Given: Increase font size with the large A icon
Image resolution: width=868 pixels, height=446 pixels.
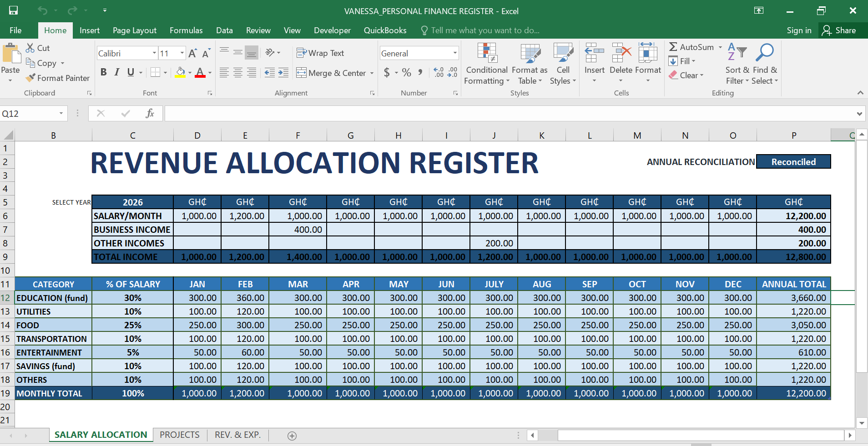Looking at the screenshot, I should click(x=192, y=53).
